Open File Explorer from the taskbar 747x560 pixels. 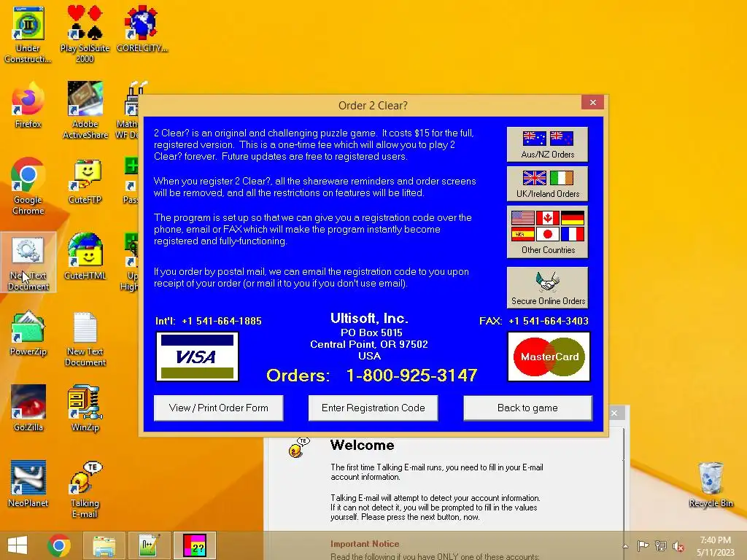click(x=104, y=545)
